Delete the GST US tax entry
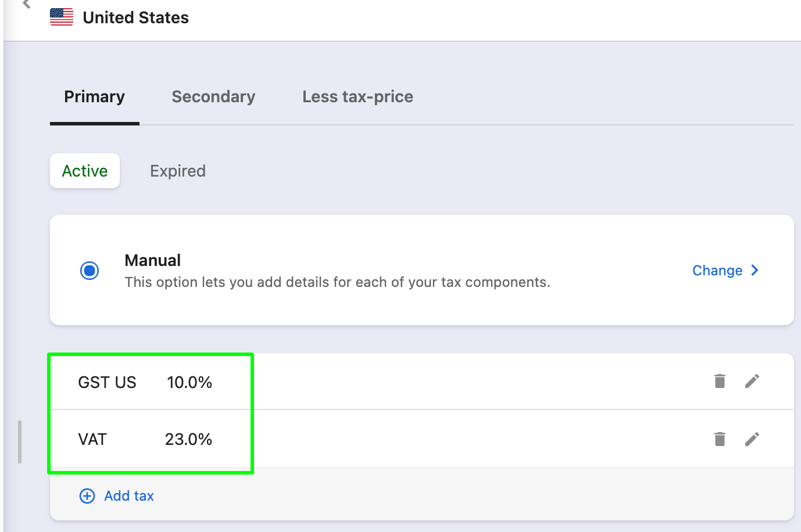 point(720,381)
